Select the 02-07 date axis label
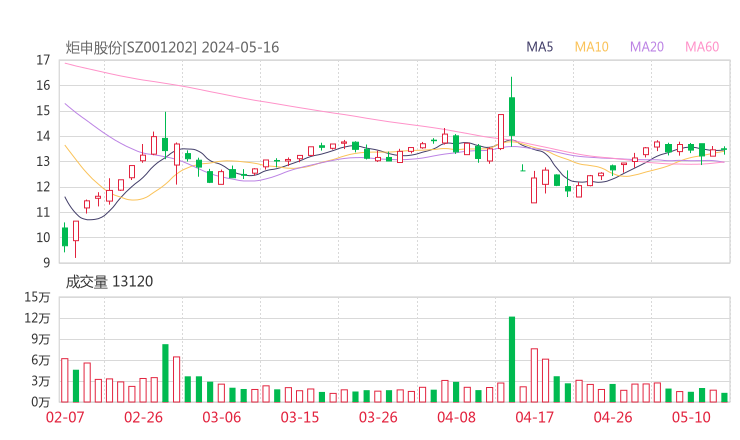The image size is (740, 440). point(65,417)
